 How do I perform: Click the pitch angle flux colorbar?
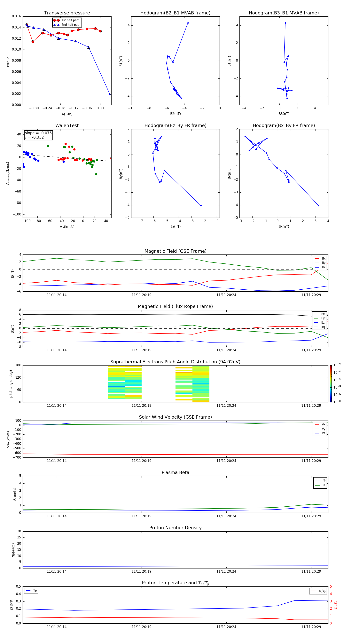coord(331,383)
